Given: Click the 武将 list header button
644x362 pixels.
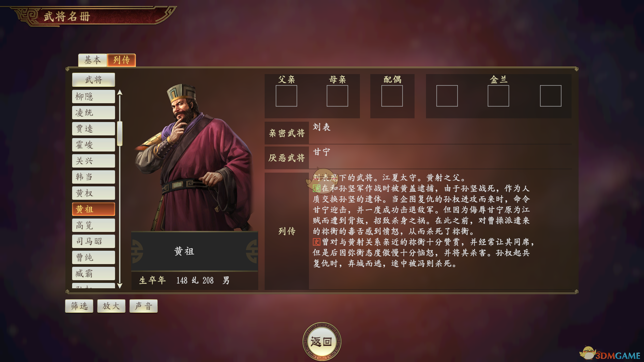Looking at the screenshot, I should coord(94,80).
